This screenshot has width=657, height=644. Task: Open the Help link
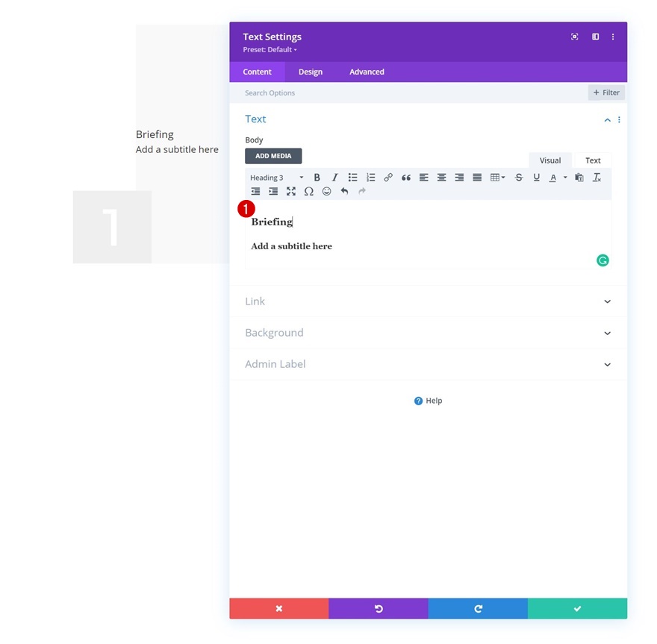pyautogui.click(x=428, y=401)
